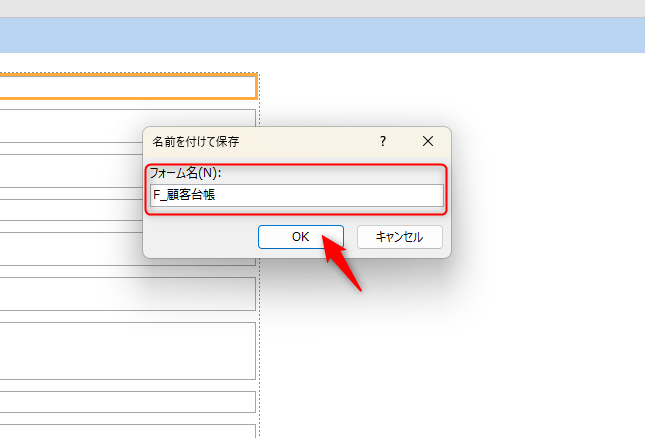Click empty dialog space left of OK

coord(200,238)
